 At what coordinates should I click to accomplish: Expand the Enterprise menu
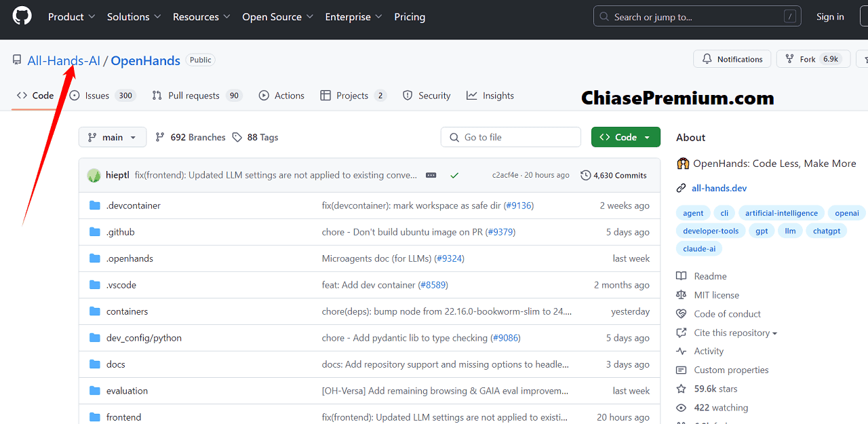[353, 16]
